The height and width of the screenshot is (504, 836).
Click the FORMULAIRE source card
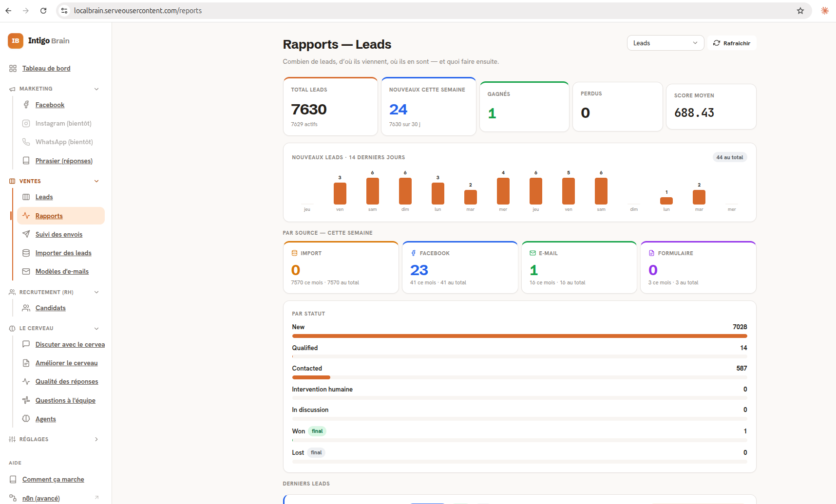click(x=698, y=267)
